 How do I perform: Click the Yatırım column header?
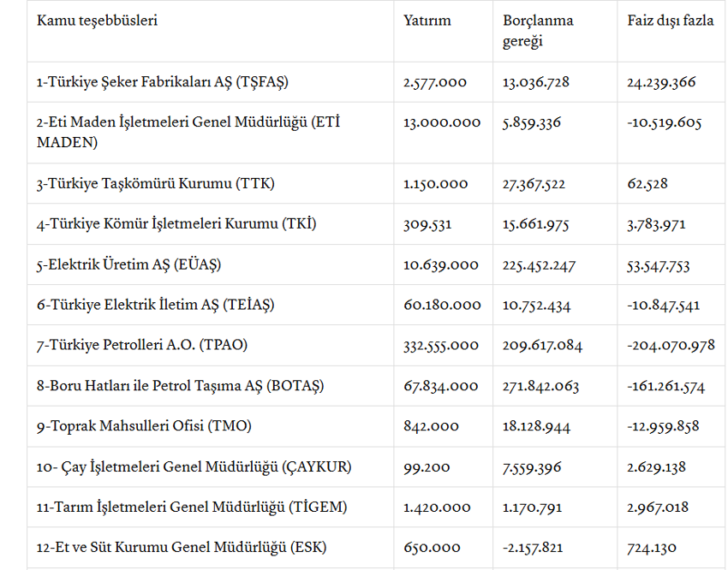427,21
